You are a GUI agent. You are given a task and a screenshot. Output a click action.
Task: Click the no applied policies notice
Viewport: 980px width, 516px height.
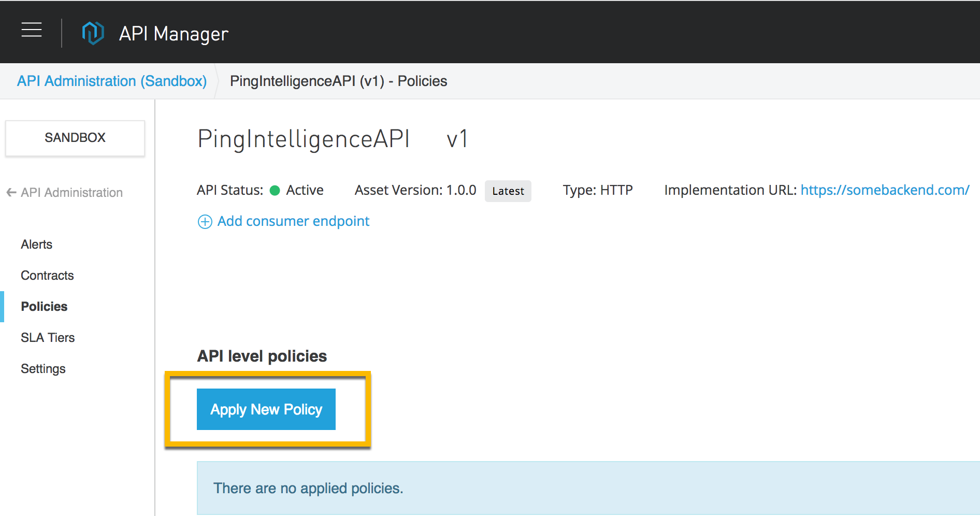(308, 488)
